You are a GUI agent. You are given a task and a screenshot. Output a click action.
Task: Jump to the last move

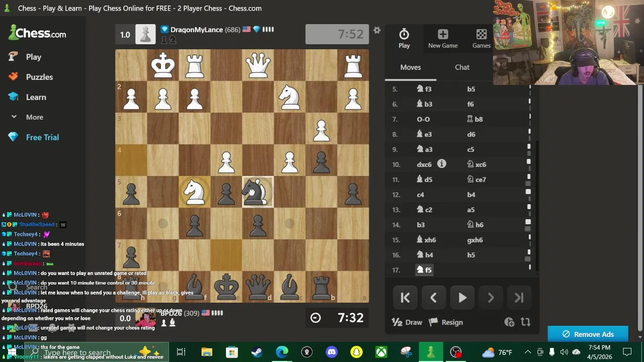pos(519,298)
